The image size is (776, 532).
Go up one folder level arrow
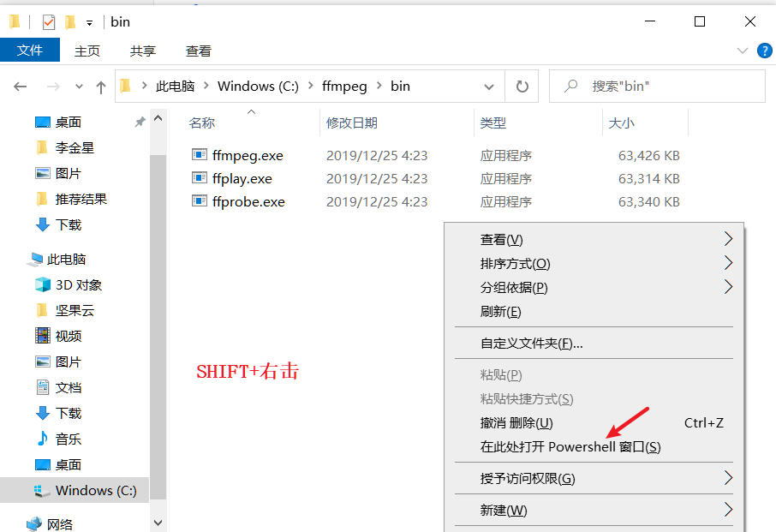pos(101,87)
